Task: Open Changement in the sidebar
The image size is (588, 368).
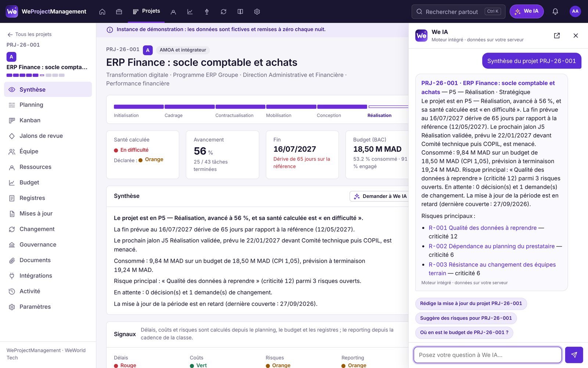Action: coord(48,229)
